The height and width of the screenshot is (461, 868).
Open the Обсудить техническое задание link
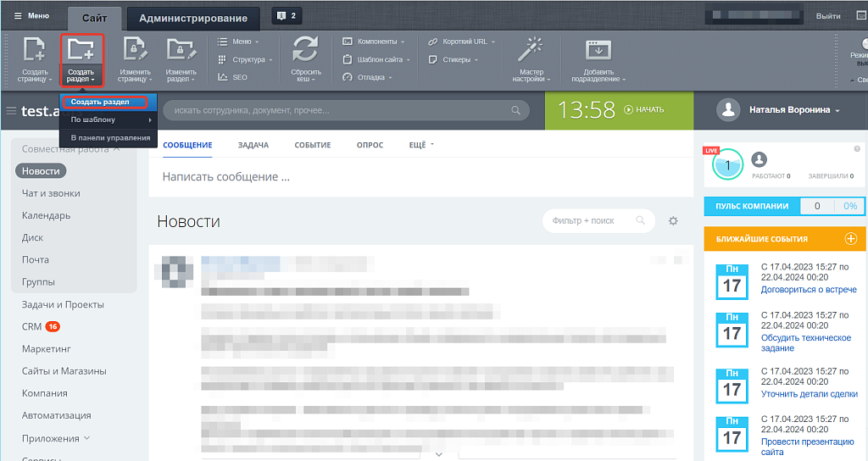tap(806, 342)
